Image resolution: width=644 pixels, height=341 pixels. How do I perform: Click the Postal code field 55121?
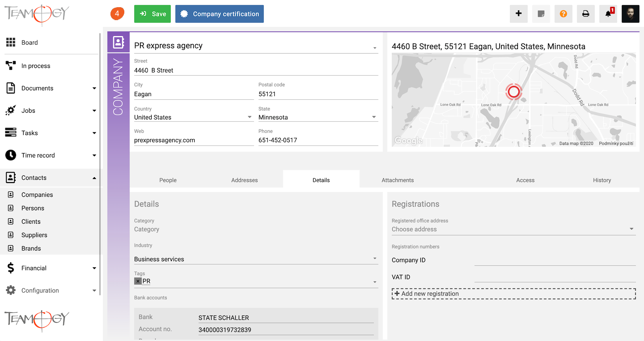pos(318,94)
